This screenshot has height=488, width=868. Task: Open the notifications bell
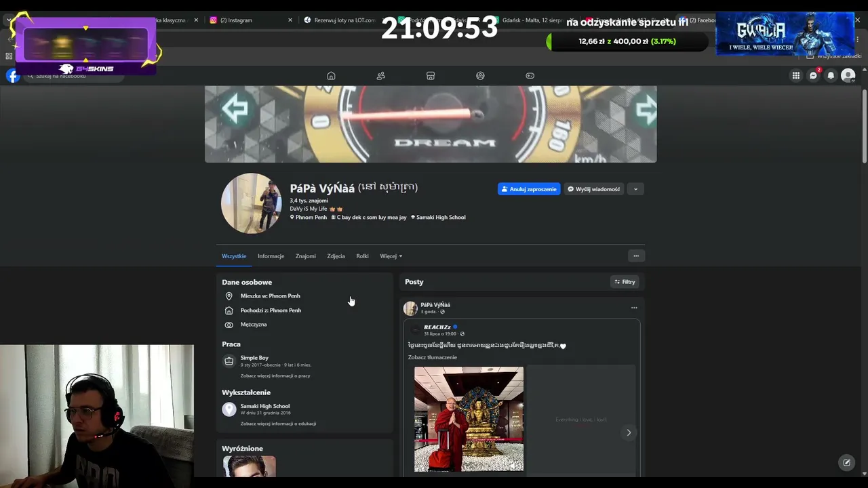tap(831, 76)
